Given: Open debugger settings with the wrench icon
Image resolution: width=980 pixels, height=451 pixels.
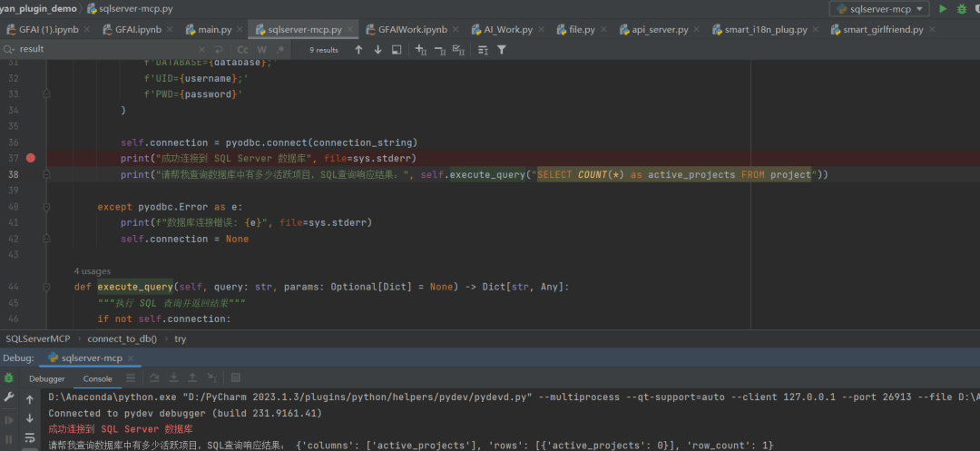Looking at the screenshot, I should 9,398.
